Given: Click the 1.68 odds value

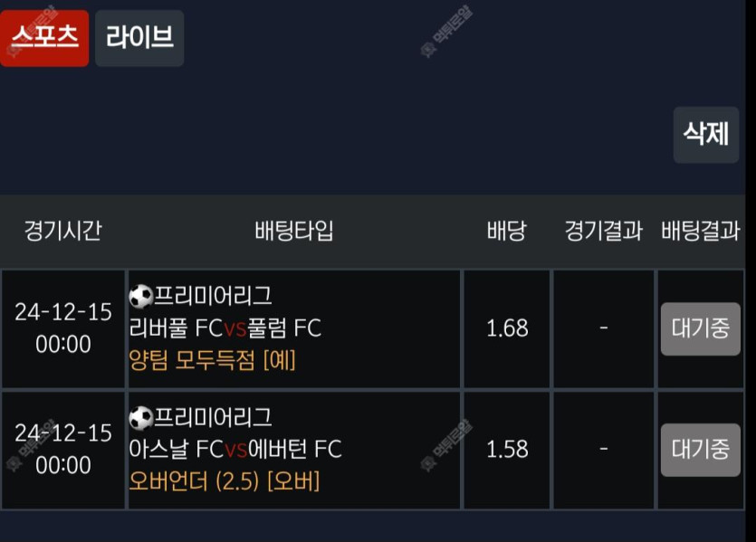Looking at the screenshot, I should click(x=507, y=328).
